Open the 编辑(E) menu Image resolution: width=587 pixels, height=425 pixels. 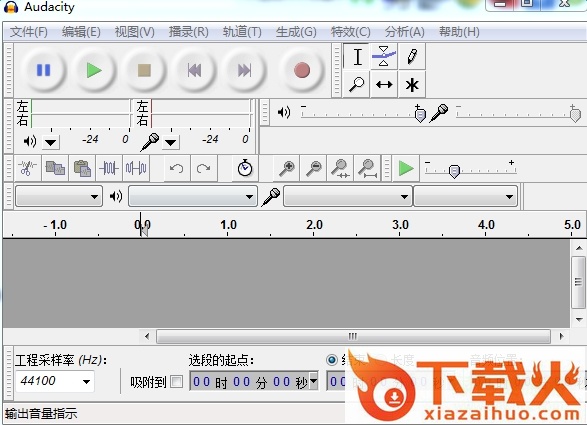coord(81,32)
